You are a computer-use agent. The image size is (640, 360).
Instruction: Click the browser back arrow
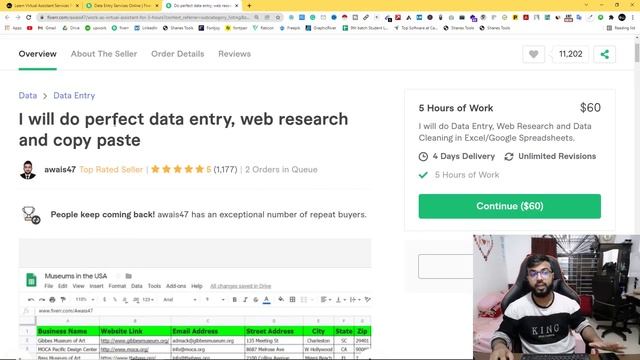tap(7, 18)
